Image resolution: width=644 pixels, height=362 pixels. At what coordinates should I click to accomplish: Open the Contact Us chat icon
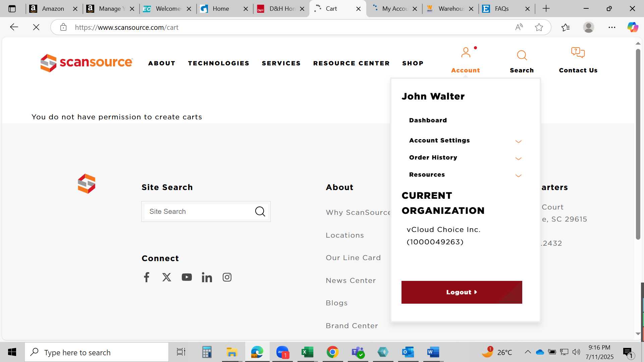point(578,53)
